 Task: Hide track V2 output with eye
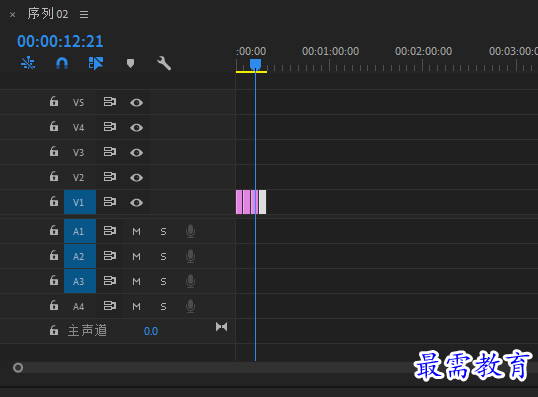(137, 177)
